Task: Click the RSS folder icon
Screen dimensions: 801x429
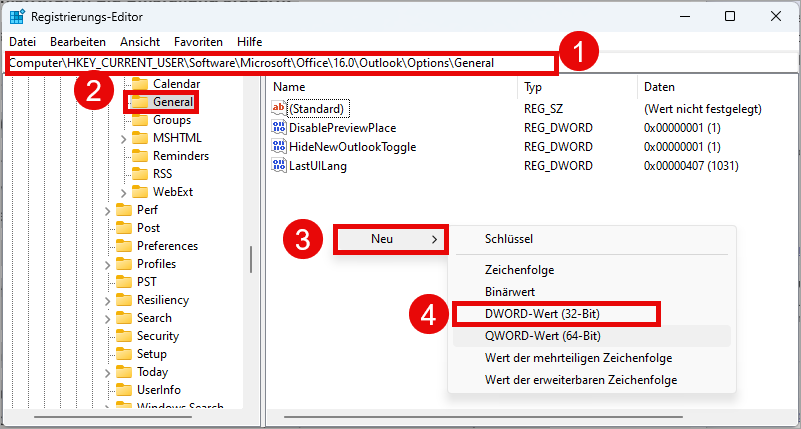Action: 140,174
